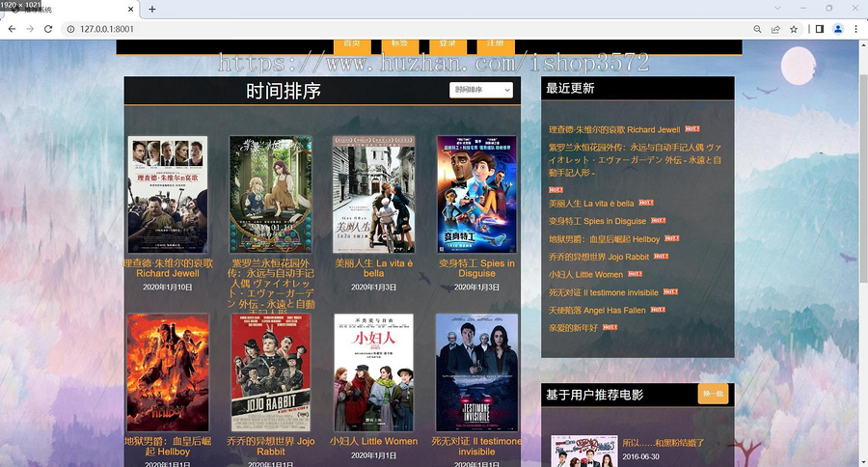Click the share page icon in the address bar
Viewport: 868px width, 467px height.
[775, 29]
